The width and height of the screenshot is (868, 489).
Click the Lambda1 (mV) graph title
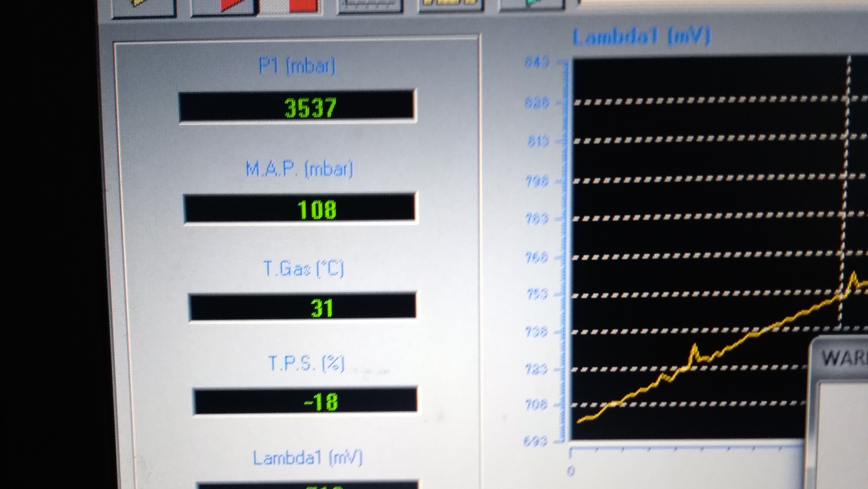coord(642,37)
